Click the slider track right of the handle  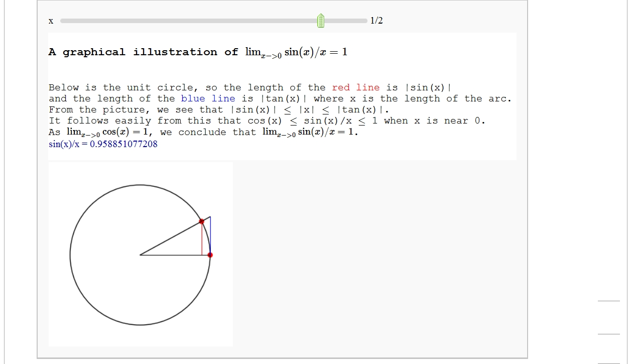tap(346, 21)
